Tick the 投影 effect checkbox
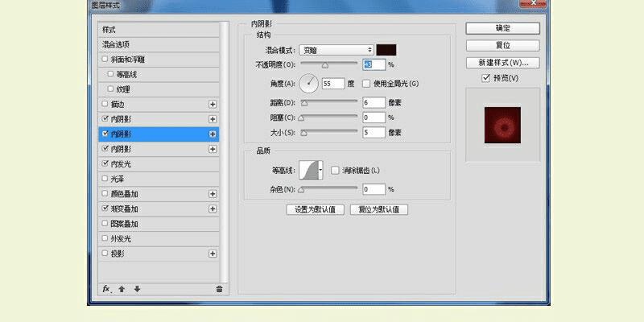The width and height of the screenshot is (644, 322). (105, 253)
